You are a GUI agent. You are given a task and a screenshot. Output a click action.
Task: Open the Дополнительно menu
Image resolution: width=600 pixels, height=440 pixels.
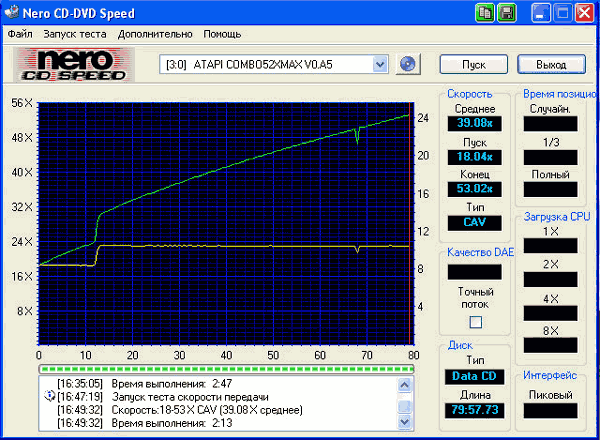[155, 34]
